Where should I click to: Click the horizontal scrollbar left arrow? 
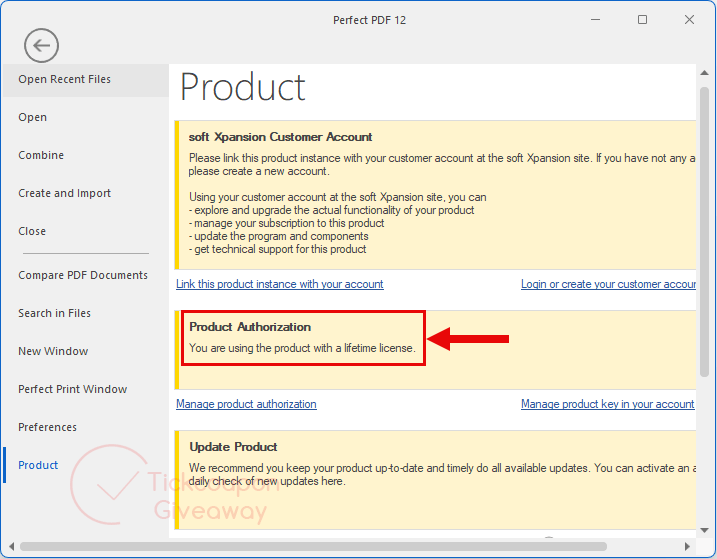coord(11,546)
